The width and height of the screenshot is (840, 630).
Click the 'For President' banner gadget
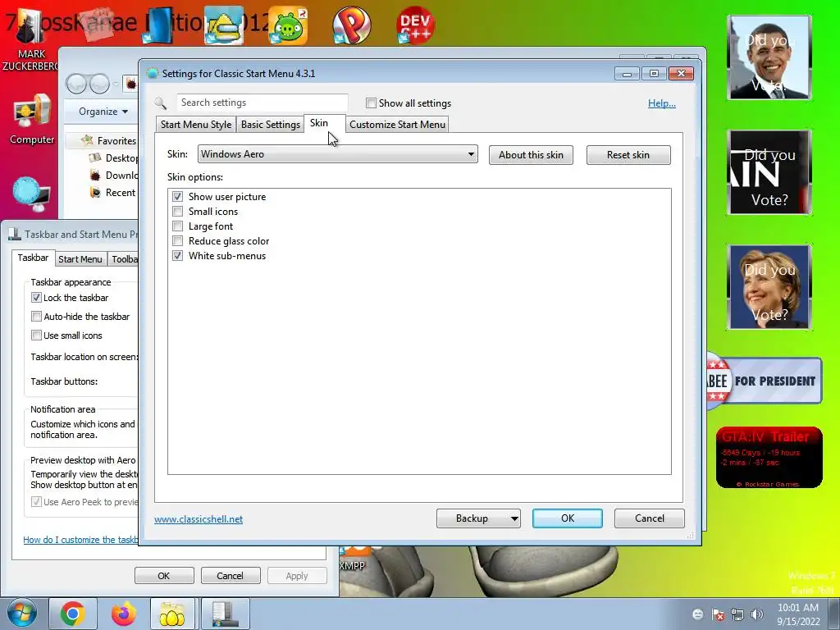click(x=765, y=381)
